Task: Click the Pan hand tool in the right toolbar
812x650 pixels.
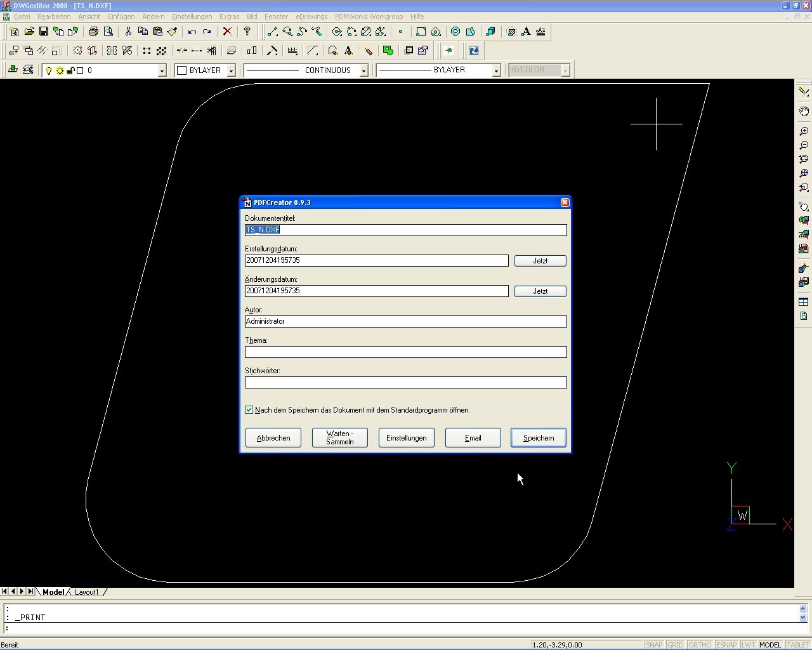Action: click(x=804, y=112)
